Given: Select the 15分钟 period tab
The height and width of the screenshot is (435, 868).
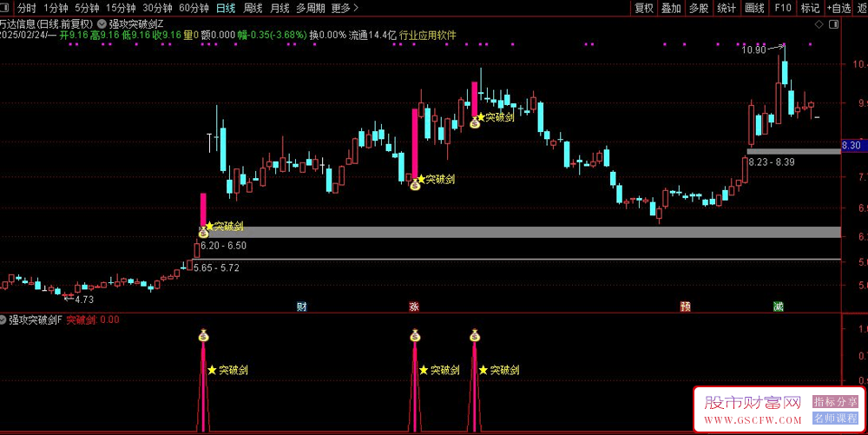Looking at the screenshot, I should pos(121,8).
